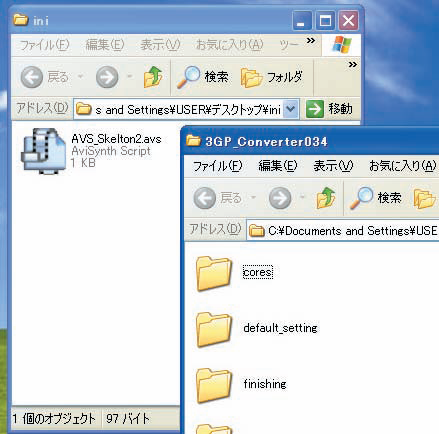Expand the address bar dropdown in ini window
Screen dimensions: 439x434
click(x=290, y=109)
